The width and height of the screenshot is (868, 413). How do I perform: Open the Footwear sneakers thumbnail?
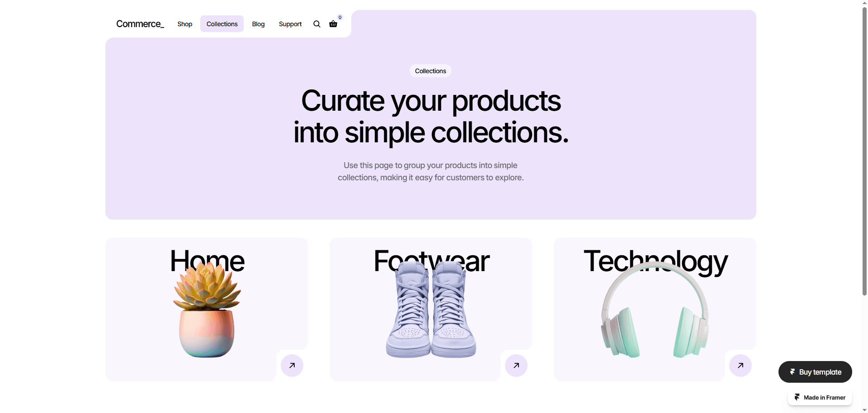click(x=431, y=310)
